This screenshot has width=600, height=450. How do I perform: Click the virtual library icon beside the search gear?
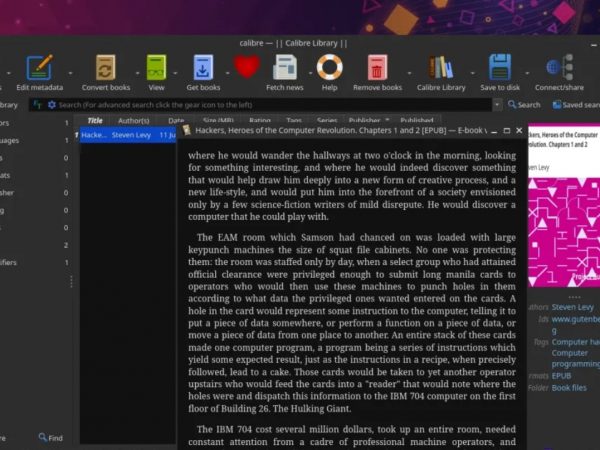pos(37,104)
